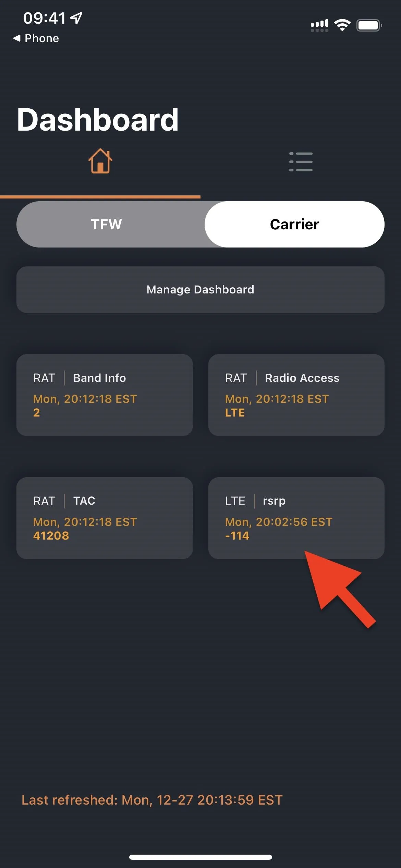This screenshot has height=868, width=401.
Task: Select the Carrier segment
Action: (294, 224)
